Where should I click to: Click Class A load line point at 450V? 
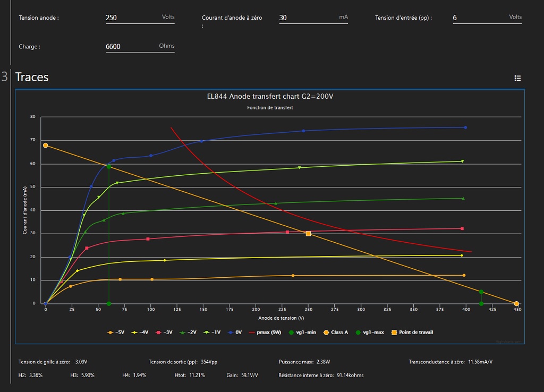tap(516, 304)
